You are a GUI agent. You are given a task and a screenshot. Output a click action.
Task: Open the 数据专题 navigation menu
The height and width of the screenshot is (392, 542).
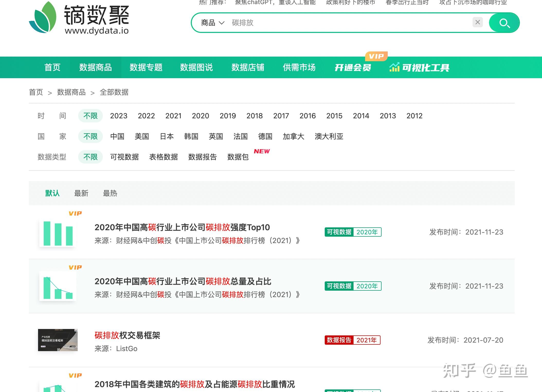pyautogui.click(x=146, y=68)
